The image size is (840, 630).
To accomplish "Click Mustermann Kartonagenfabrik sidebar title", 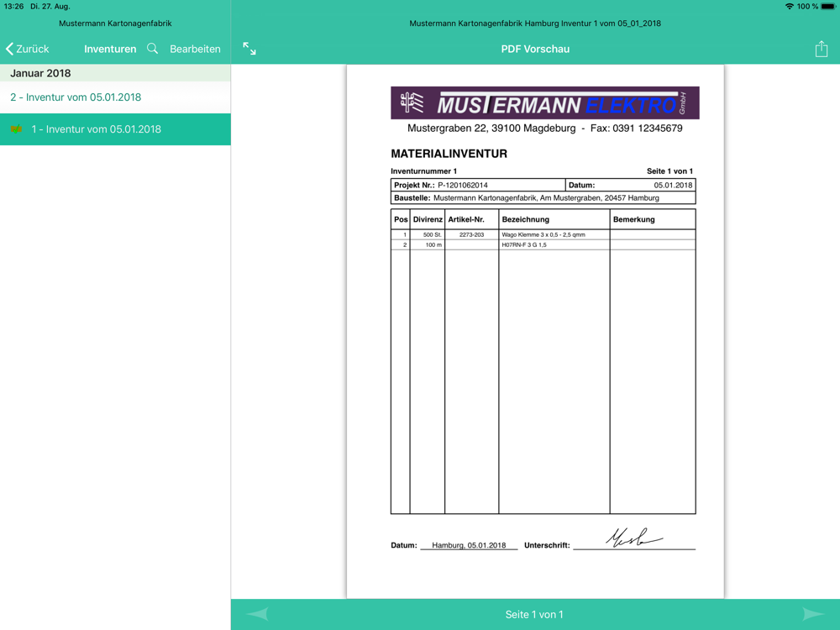I will point(115,24).
